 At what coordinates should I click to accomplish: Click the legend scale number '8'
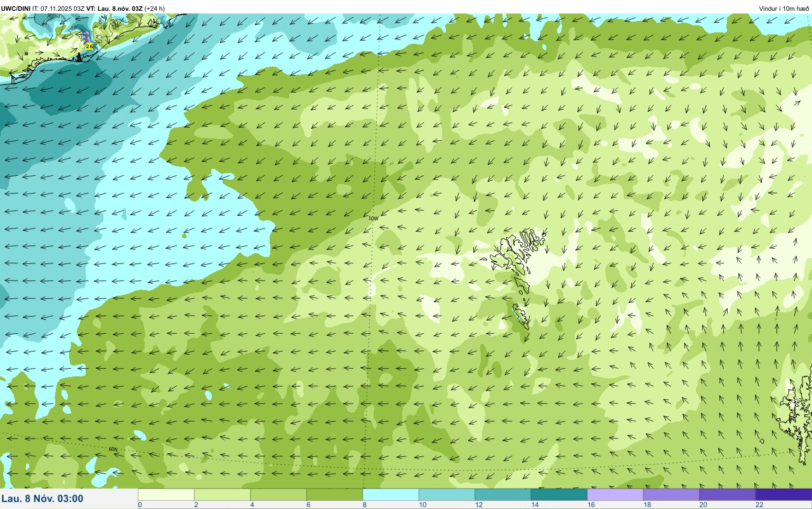(x=364, y=505)
